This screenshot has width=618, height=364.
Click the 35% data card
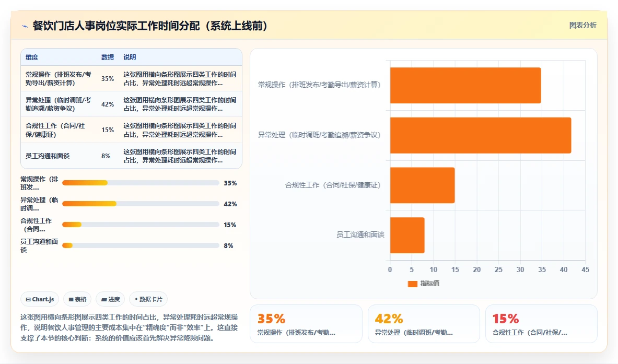(x=306, y=324)
